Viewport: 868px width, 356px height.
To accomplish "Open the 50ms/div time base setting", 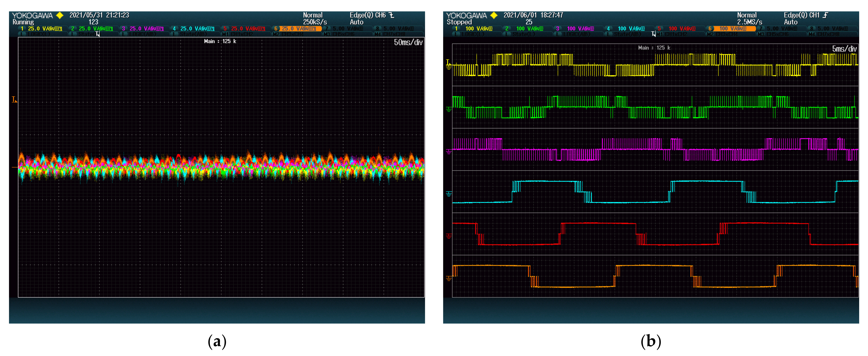I will [408, 42].
